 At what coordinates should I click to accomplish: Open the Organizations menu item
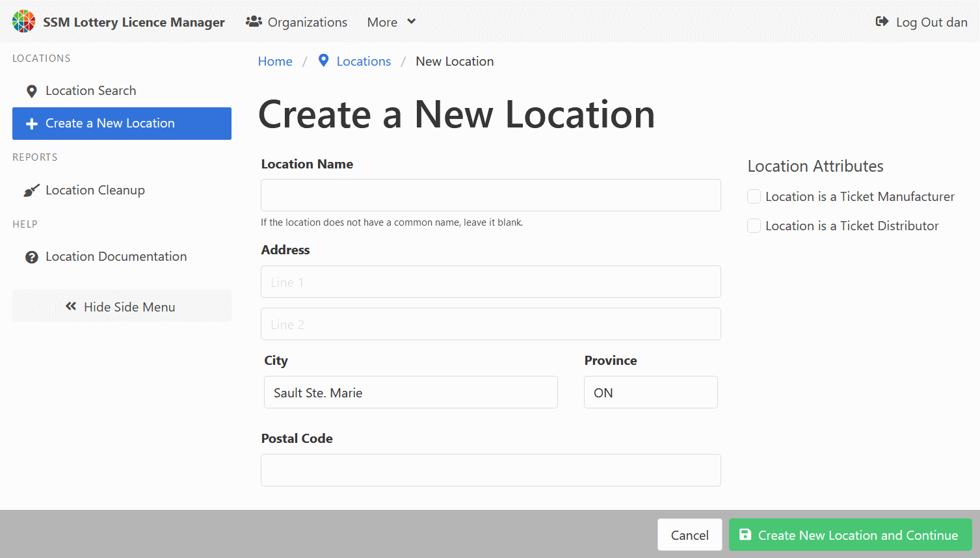click(297, 22)
